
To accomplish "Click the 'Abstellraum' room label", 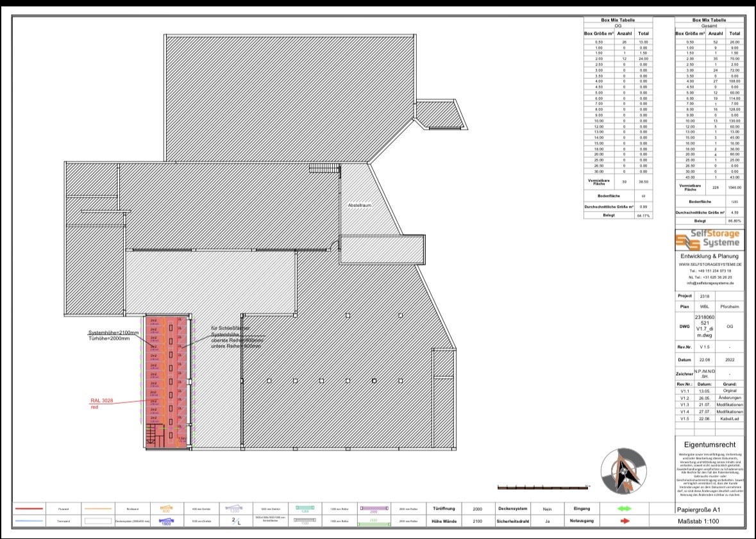I will tap(360, 205).
